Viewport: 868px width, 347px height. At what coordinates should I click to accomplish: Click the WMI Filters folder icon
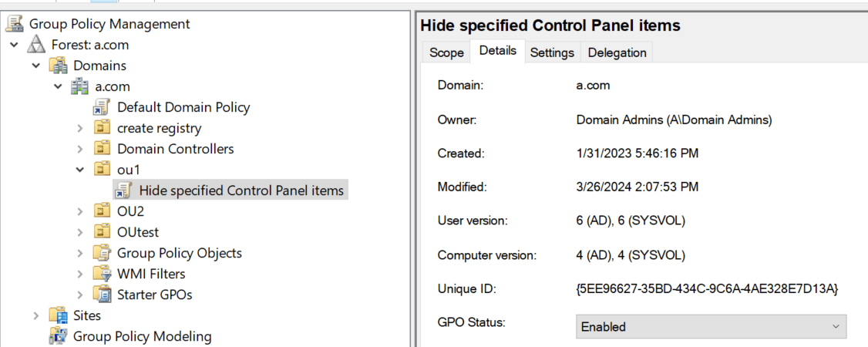tap(103, 274)
